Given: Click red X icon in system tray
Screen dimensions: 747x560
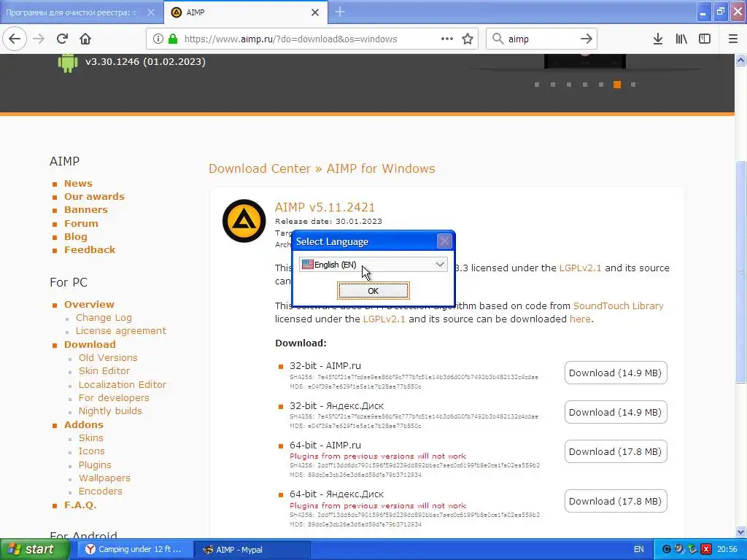Looking at the screenshot, I should 706,549.
